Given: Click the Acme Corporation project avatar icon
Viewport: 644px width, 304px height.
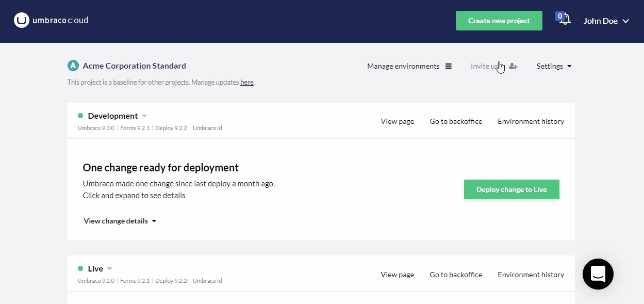Looking at the screenshot, I should [73, 66].
